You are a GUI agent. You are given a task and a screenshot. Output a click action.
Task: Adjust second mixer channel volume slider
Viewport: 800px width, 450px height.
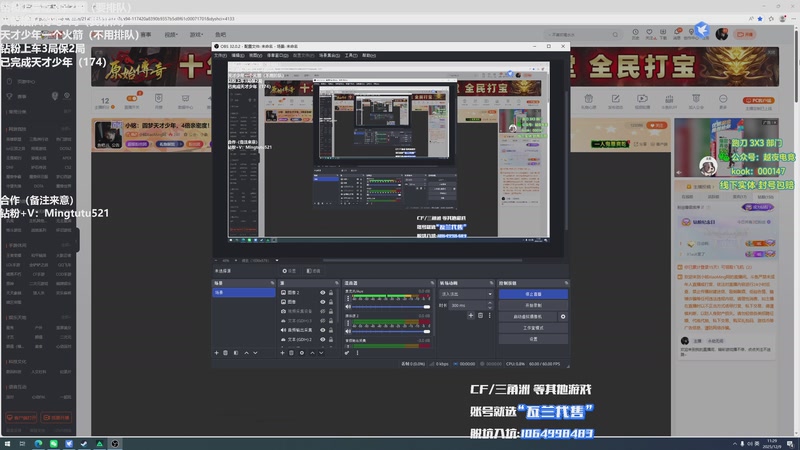(x=391, y=331)
